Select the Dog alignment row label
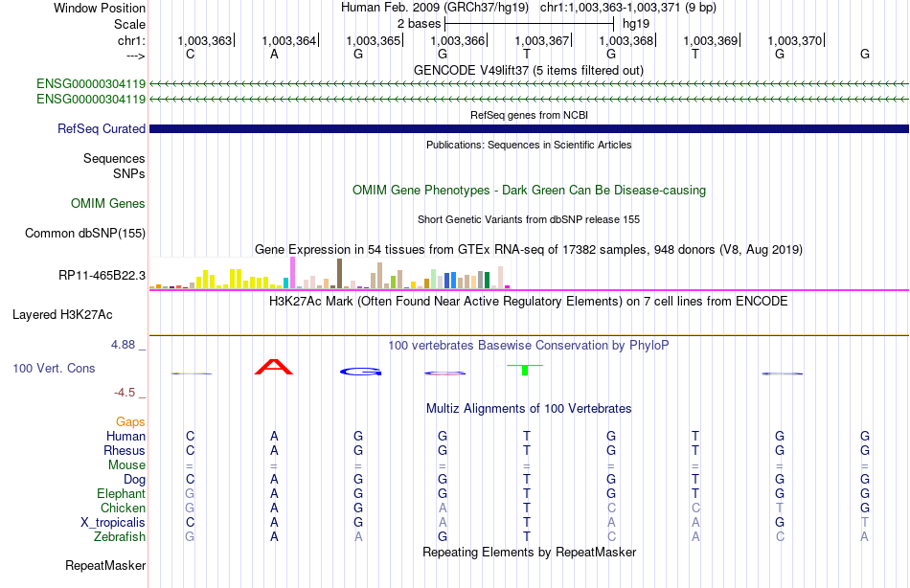 (x=135, y=480)
